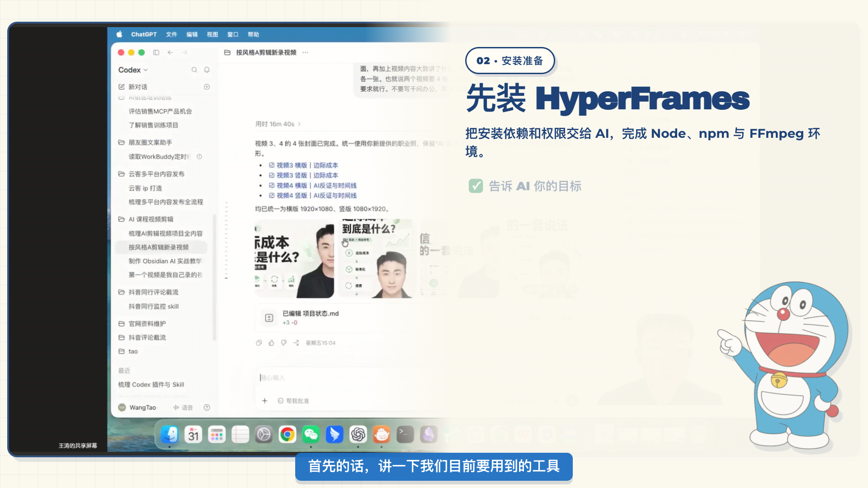Open System Settings gear in the dock
Viewport: 868px width, 488px height.
coord(264,435)
